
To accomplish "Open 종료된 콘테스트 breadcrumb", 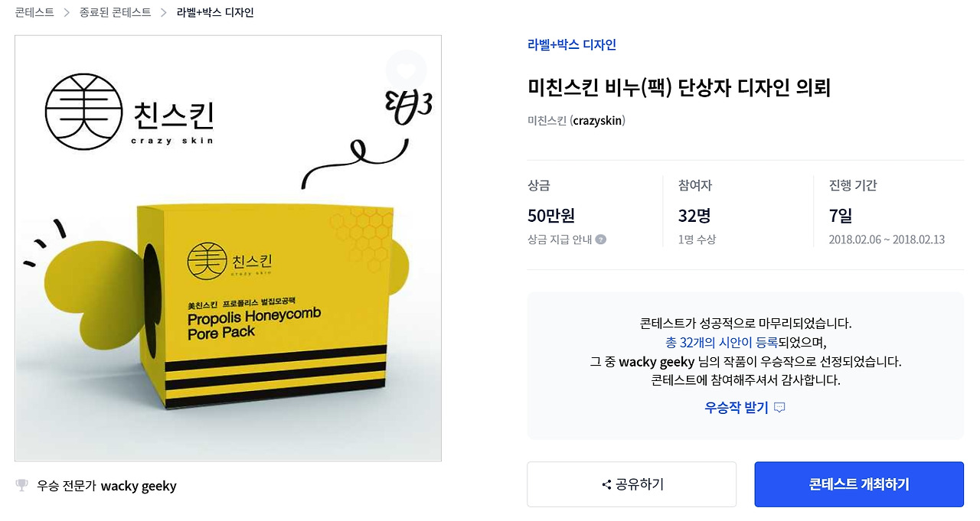I will (115, 13).
